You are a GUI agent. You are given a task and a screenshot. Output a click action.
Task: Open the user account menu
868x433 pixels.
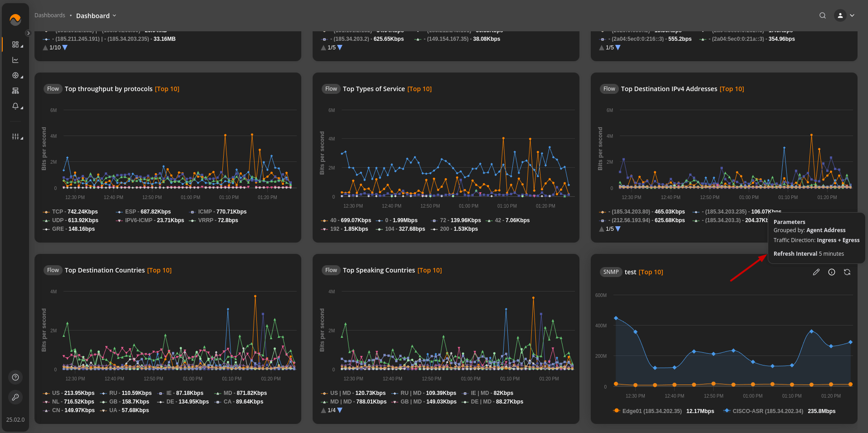point(844,15)
